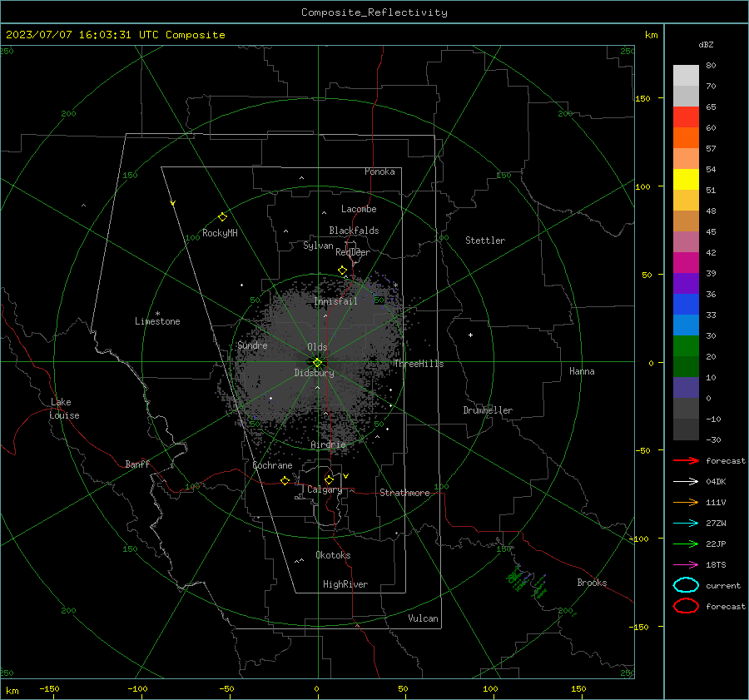Click the Drumheller town label
The height and width of the screenshot is (700, 749).
click(x=487, y=410)
